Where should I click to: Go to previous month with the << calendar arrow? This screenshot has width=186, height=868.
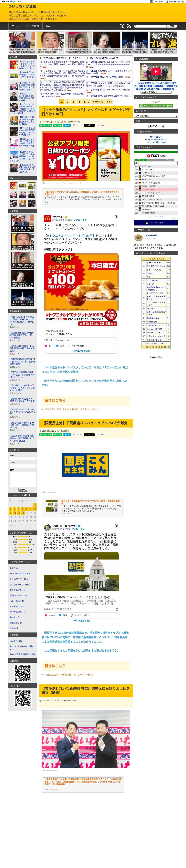[x=15, y=495]
